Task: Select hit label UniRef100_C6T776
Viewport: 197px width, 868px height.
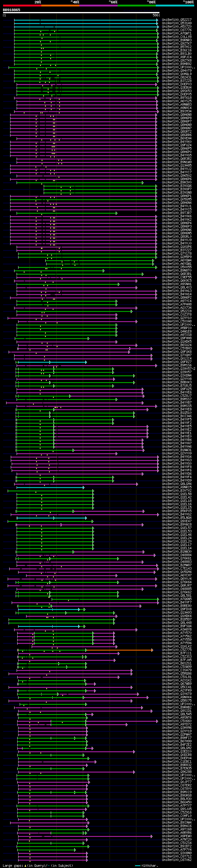Action: 176,30
